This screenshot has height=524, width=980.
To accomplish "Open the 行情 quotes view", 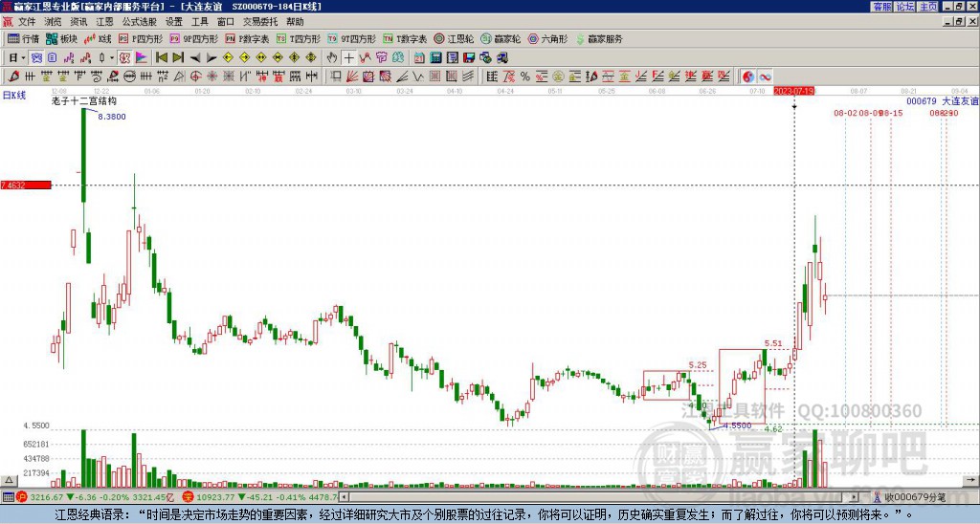I will click(x=23, y=38).
